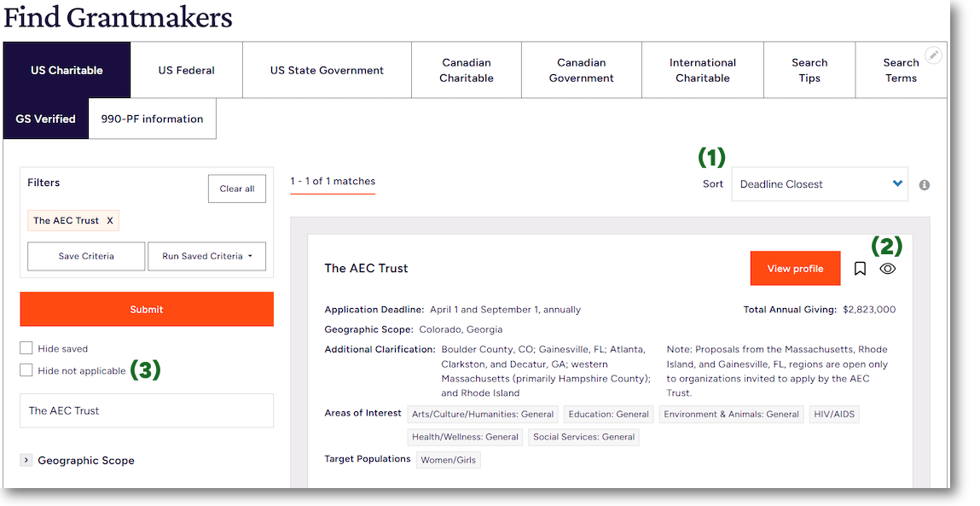
Task: Click the HIV/AIDS area of interest tag
Action: coord(833,414)
